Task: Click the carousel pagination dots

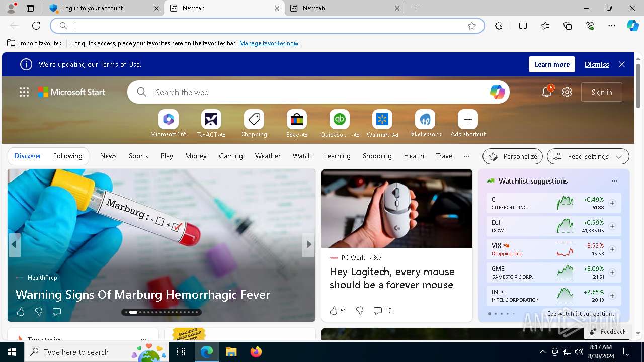Action: coord(162,312)
